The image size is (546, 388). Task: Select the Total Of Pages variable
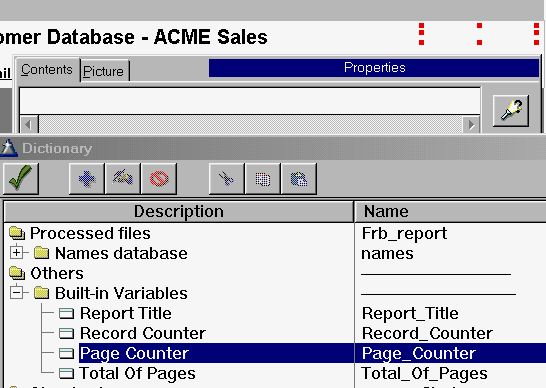[137, 373]
